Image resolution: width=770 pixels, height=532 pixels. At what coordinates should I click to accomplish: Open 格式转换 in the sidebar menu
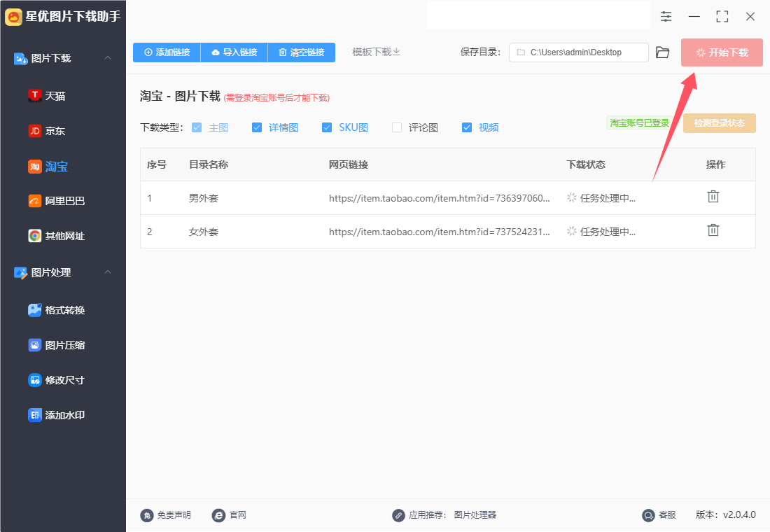(65, 311)
